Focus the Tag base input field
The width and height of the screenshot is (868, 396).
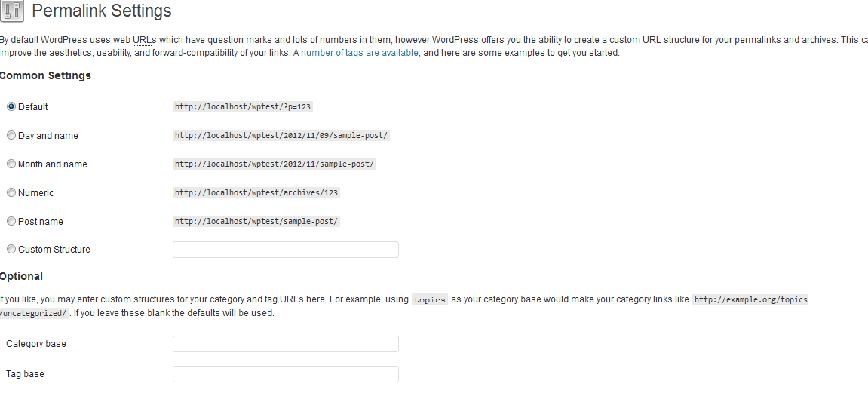(286, 374)
